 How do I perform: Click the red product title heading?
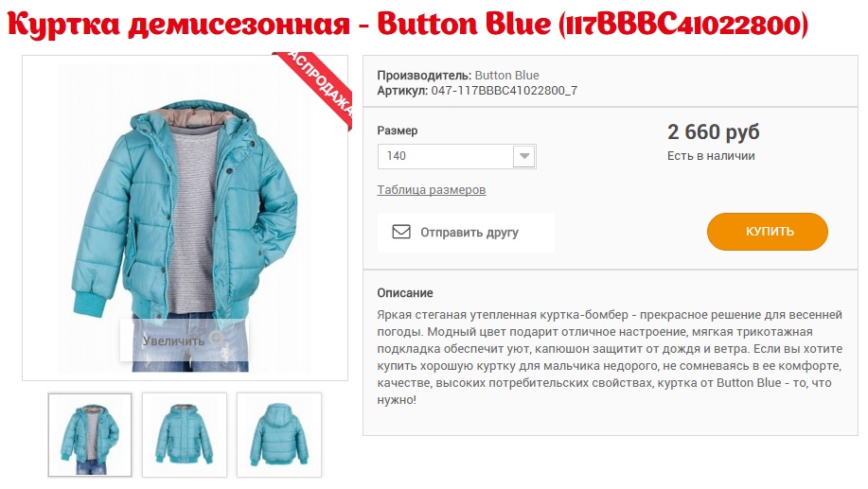[407, 25]
